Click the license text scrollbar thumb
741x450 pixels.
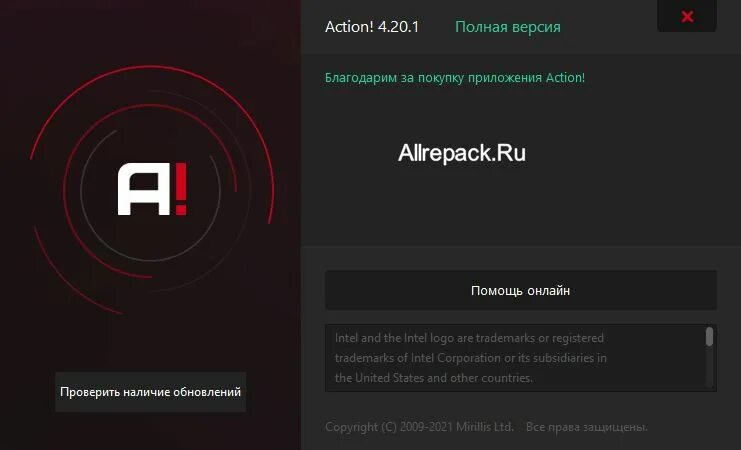(x=709, y=337)
